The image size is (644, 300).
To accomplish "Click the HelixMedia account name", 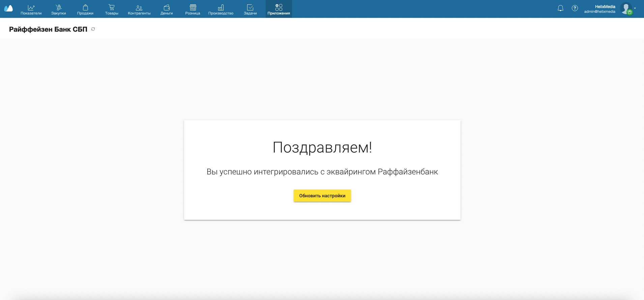I will pos(605,6).
